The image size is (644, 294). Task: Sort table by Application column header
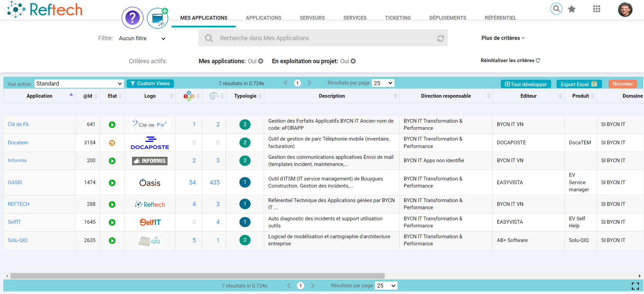click(40, 96)
